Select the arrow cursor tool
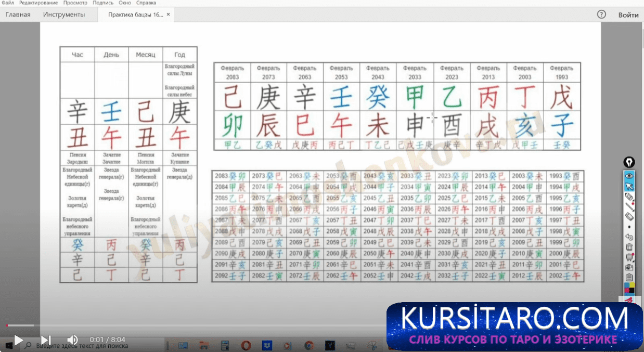The height and width of the screenshot is (352, 644). 629,186
